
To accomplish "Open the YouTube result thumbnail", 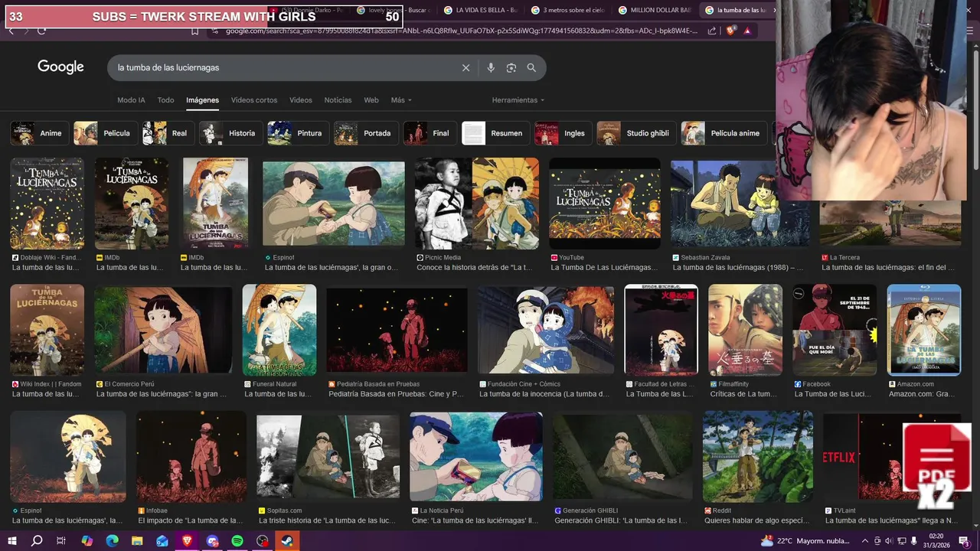I will (x=605, y=204).
